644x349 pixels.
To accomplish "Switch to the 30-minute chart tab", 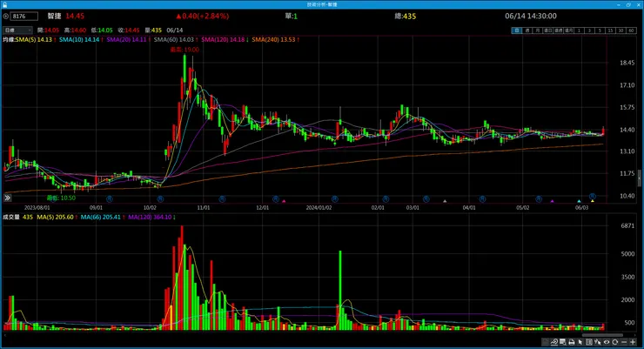I will (x=621, y=30).
